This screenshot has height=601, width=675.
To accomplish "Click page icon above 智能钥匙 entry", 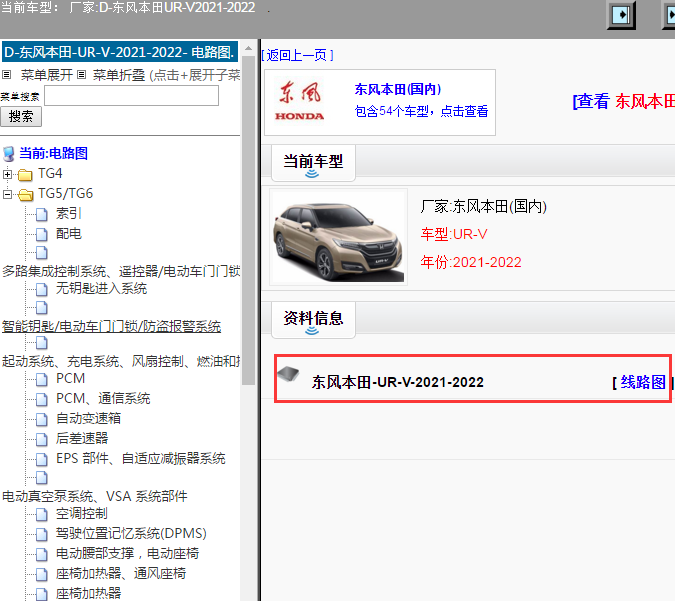I will (x=42, y=308).
